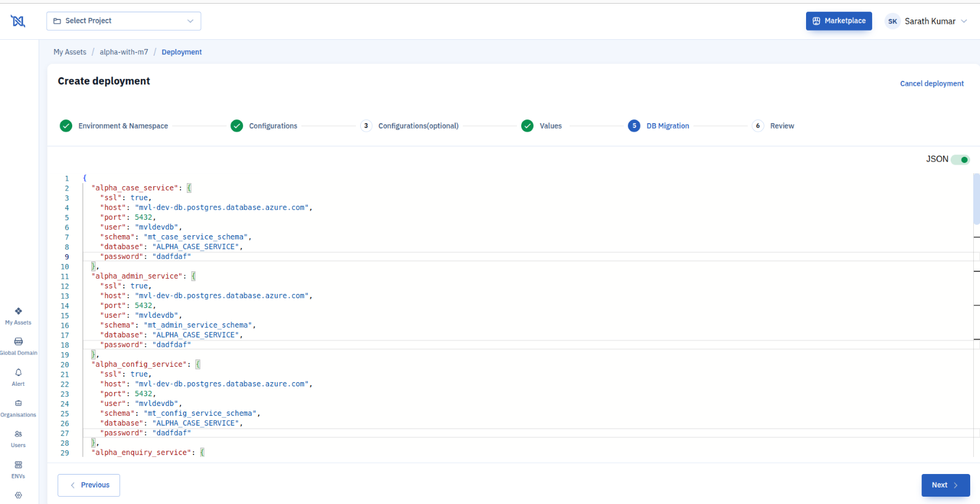This screenshot has width=980, height=504.
Task: Click the Previous button
Action: pyautogui.click(x=89, y=485)
